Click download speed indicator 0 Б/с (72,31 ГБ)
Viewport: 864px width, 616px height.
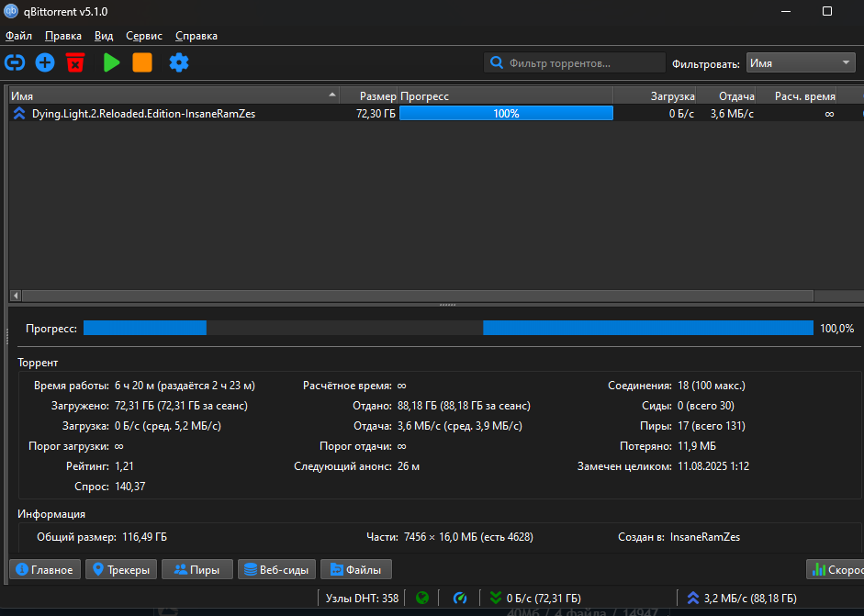[535, 598]
